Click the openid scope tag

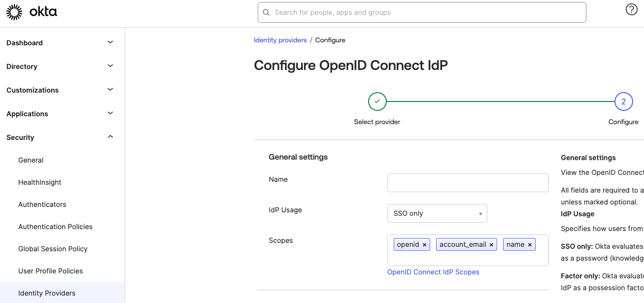click(412, 244)
